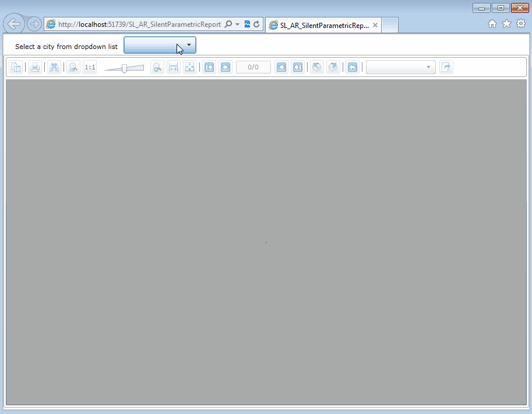Click the Back to parent report icon
532x414 pixels.
353,67
